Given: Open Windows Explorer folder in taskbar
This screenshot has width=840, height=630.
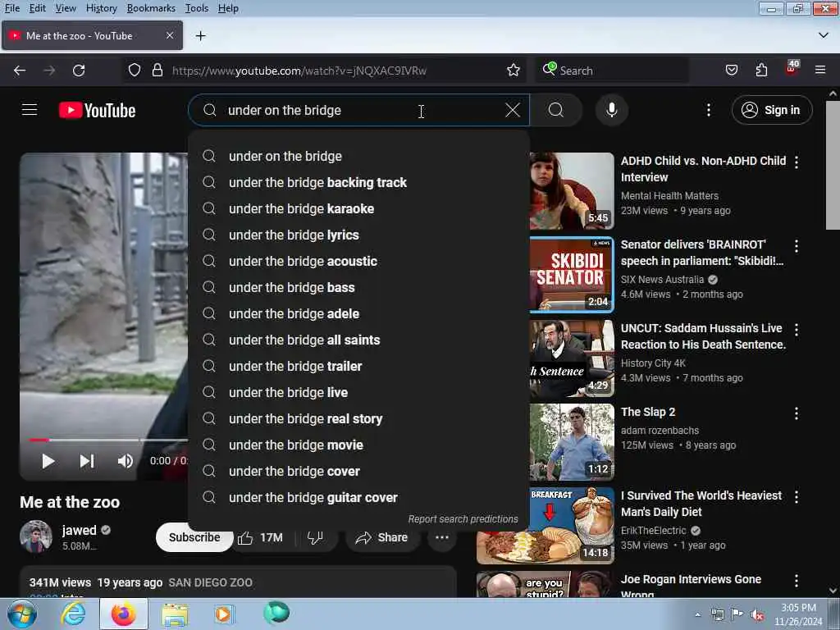Looking at the screenshot, I should click(x=175, y=615).
